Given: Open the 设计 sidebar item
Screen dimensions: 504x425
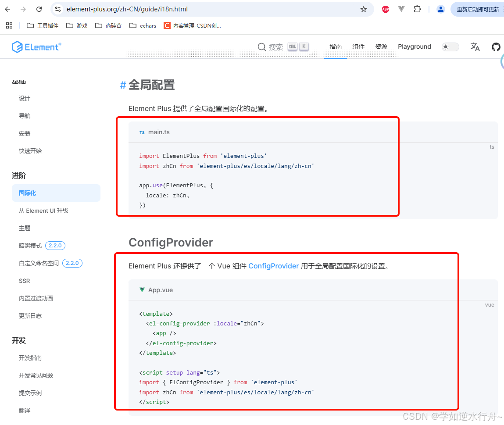Looking at the screenshot, I should point(25,98).
